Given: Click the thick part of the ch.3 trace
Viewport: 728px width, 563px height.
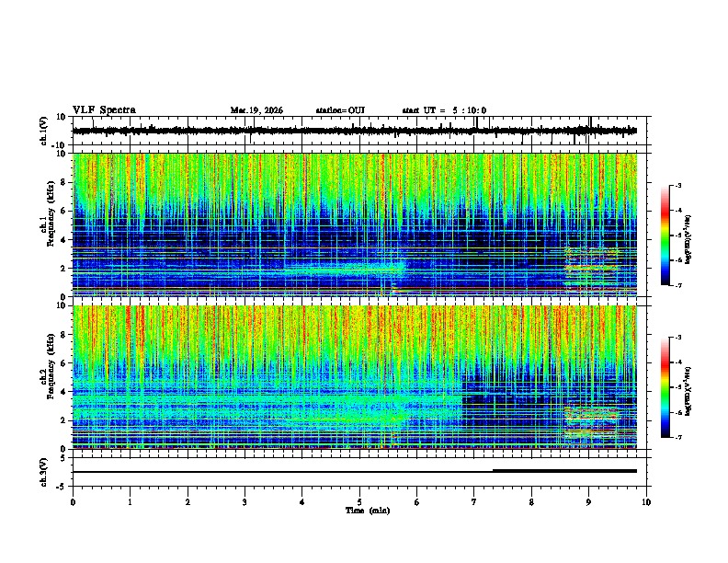Looking at the screenshot, I should pyautogui.click(x=564, y=471).
